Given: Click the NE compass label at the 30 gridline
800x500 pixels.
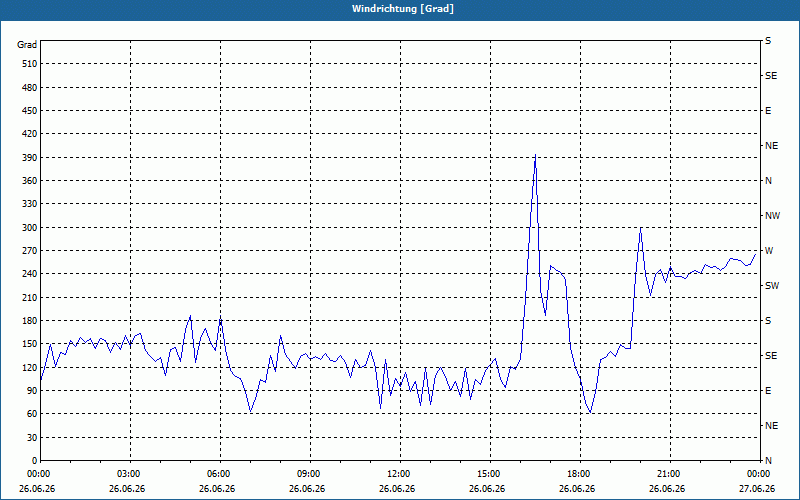Looking at the screenshot, I should point(771,426).
